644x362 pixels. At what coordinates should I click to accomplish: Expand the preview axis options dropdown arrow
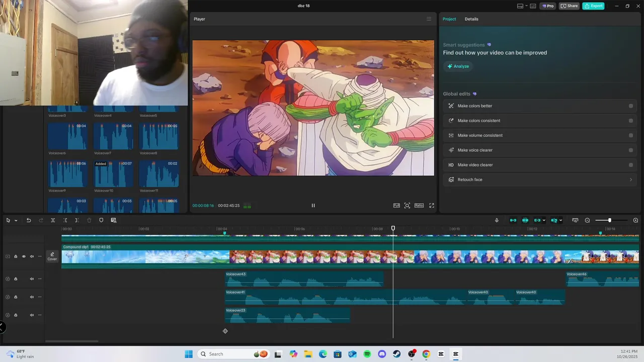(560, 220)
